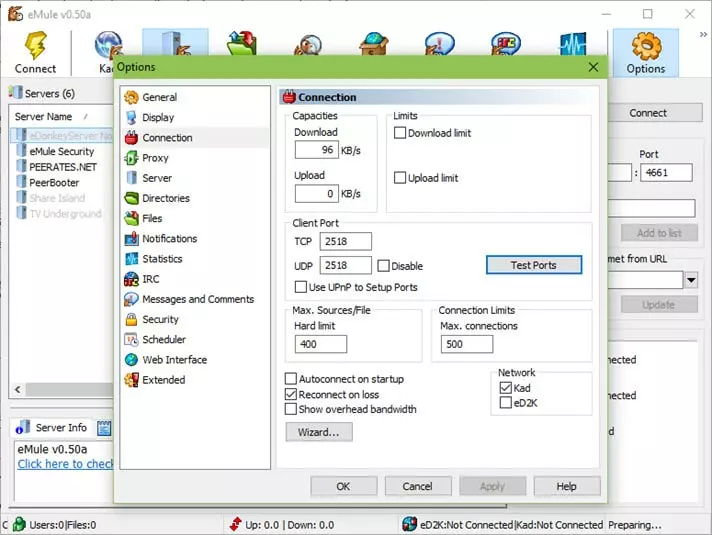Switch to the Server Info tab

pyautogui.click(x=51, y=428)
